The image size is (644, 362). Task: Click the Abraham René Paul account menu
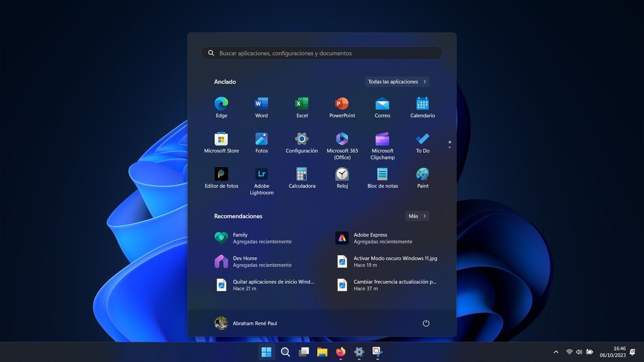point(247,323)
